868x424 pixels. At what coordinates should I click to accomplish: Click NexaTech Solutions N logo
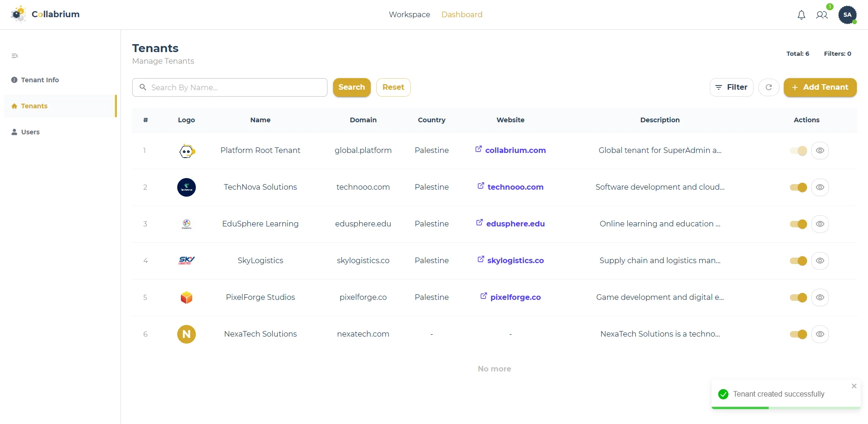(x=187, y=334)
